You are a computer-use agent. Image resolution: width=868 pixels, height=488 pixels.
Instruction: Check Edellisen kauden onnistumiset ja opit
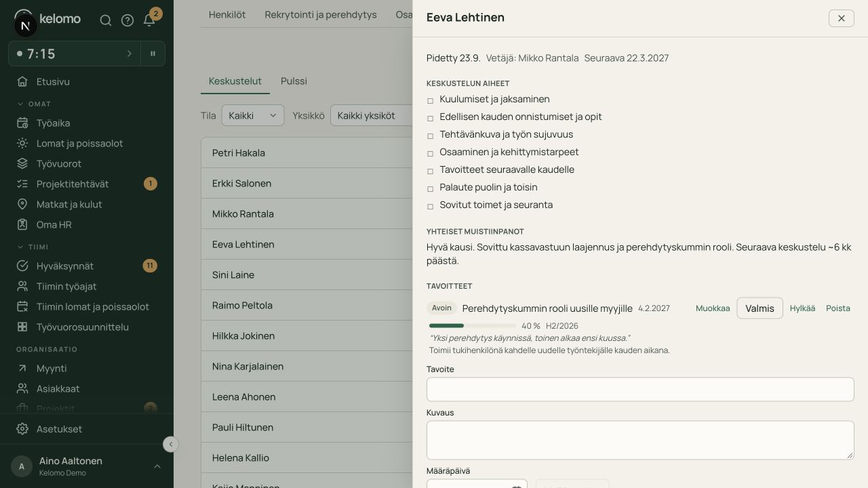(430, 118)
